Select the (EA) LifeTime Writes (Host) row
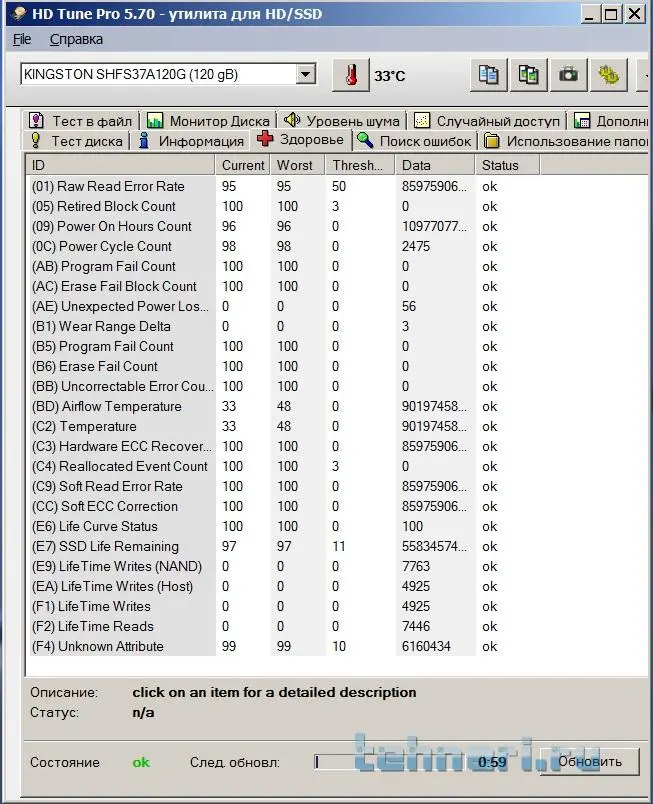Screen dimensions: 653x804 pyautogui.click(x=336, y=586)
